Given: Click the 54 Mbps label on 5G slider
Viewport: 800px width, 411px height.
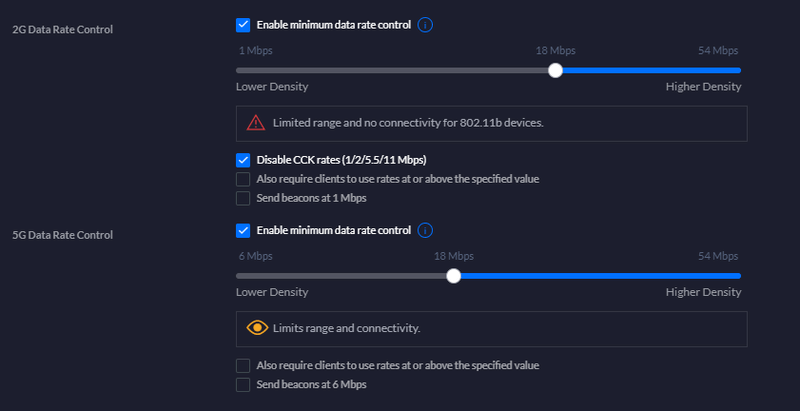Looking at the screenshot, I should [x=719, y=256].
